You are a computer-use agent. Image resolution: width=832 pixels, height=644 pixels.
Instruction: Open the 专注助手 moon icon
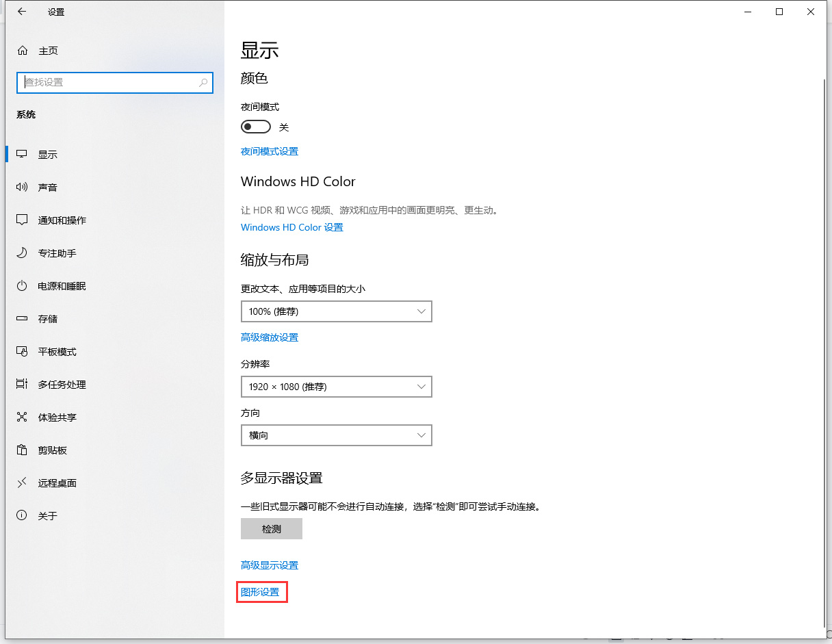[x=23, y=253]
